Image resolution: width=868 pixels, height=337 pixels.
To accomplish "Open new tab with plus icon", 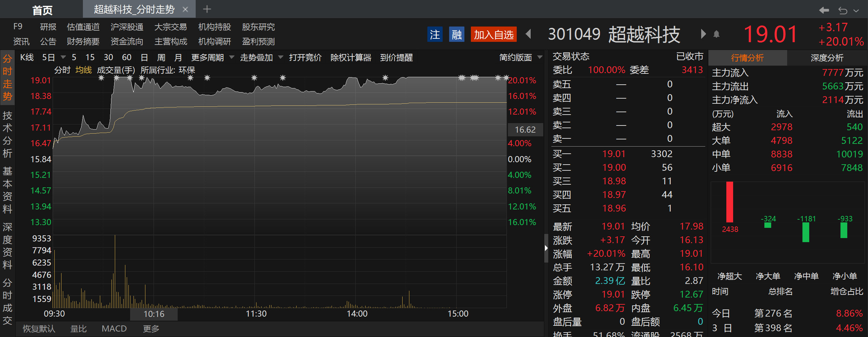I will (x=207, y=9).
